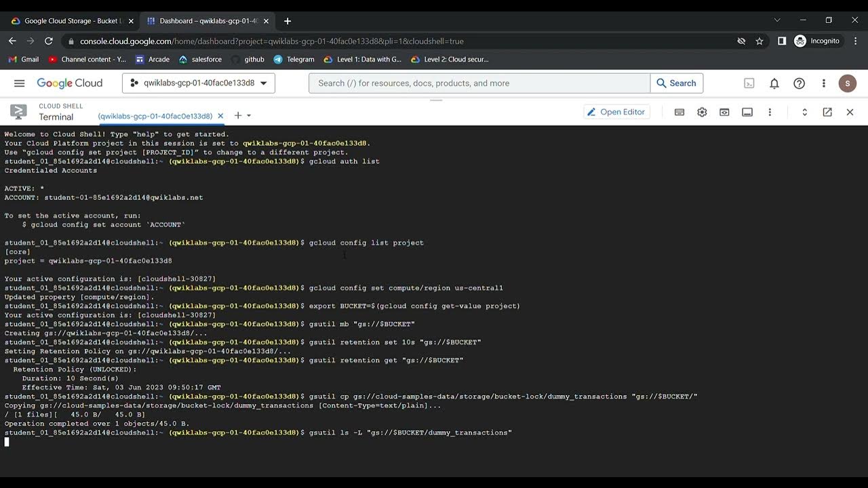868x488 pixels.
Task: Open the Telegram bookmark
Action: (294, 60)
